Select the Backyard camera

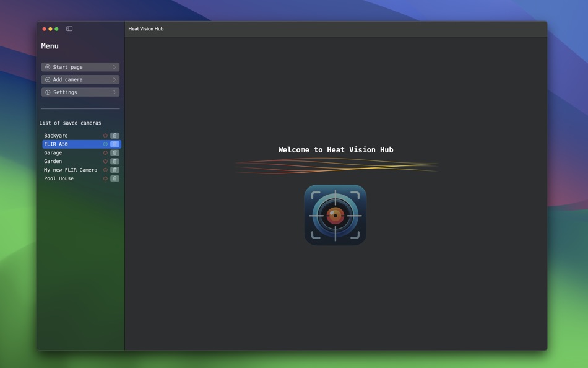81,136
